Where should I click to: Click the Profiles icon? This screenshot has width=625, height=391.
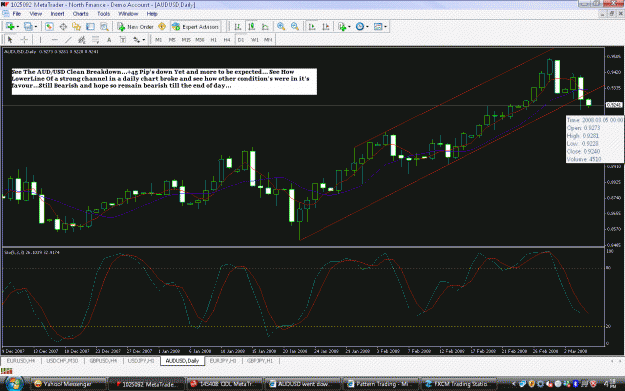click(x=28, y=27)
